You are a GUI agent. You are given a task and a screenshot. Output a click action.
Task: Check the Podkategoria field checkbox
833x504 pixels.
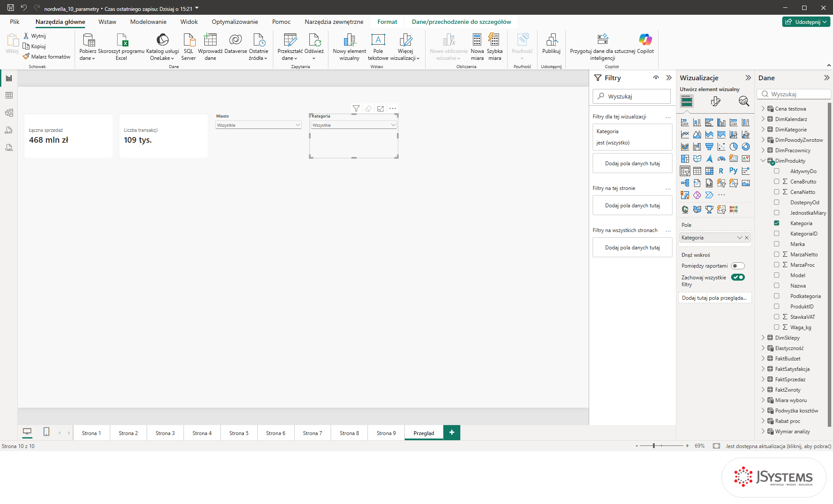click(x=777, y=296)
